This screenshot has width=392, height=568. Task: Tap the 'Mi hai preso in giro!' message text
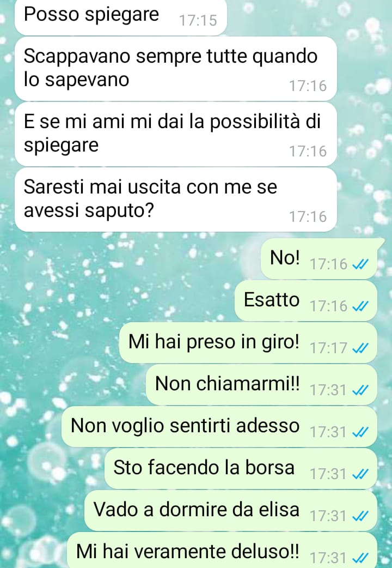click(214, 342)
